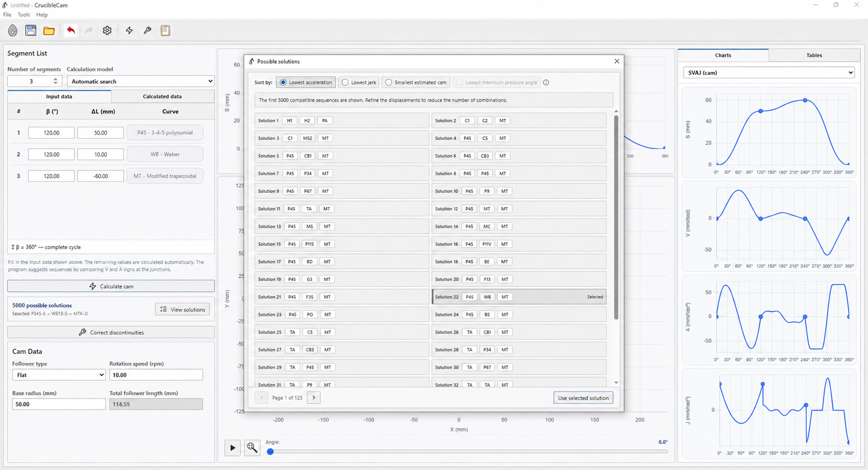Viewport: 868px width, 470px height.
Task: Open the Tools menu
Action: click(24, 15)
